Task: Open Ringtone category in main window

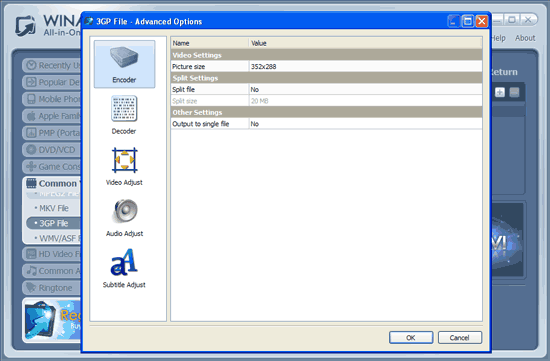Action: click(52, 288)
